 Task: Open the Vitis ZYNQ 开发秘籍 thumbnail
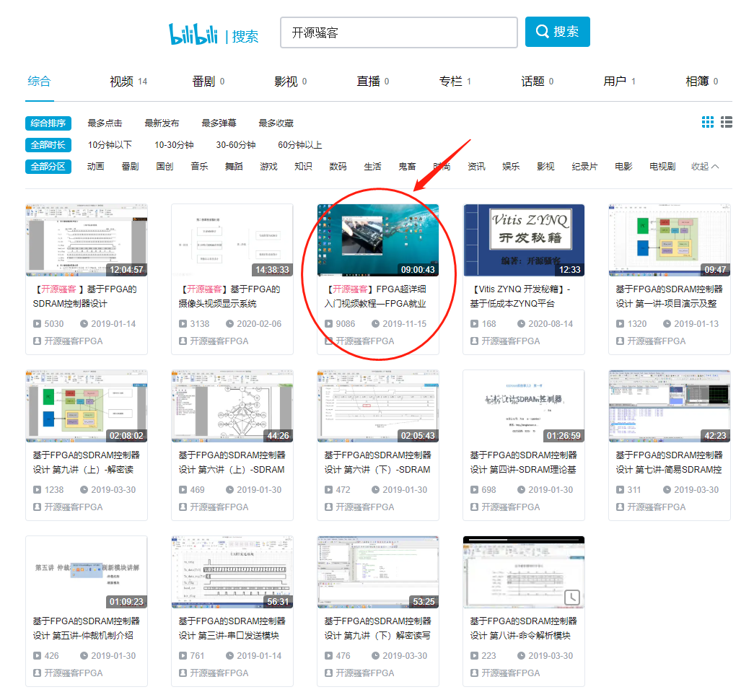click(x=524, y=240)
